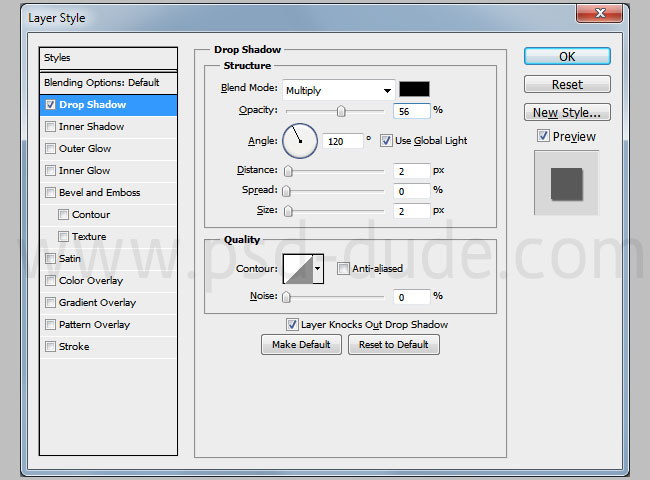Click the Spread value field
650x480 pixels.
(412, 191)
